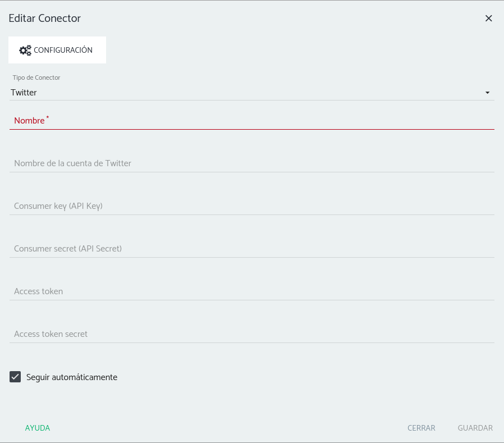Uncheck the checked checkbox near bottom left
This screenshot has width=504, height=443.
click(x=15, y=377)
